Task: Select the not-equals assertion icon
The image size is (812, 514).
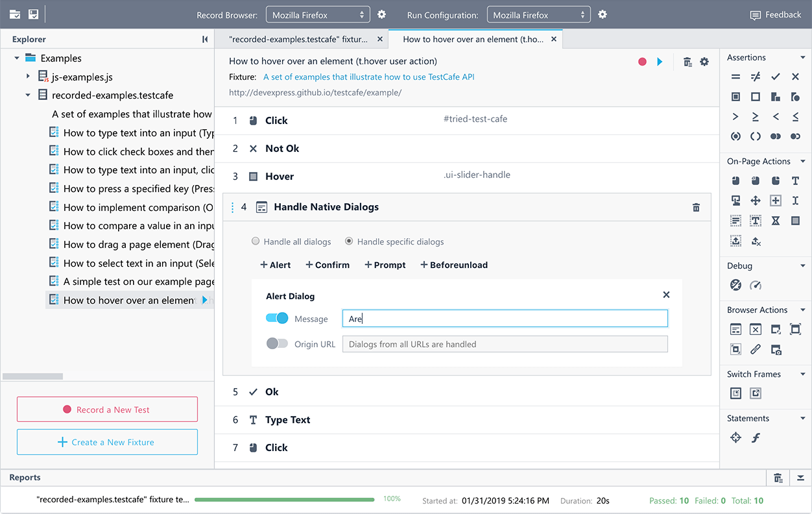Action: click(x=756, y=77)
